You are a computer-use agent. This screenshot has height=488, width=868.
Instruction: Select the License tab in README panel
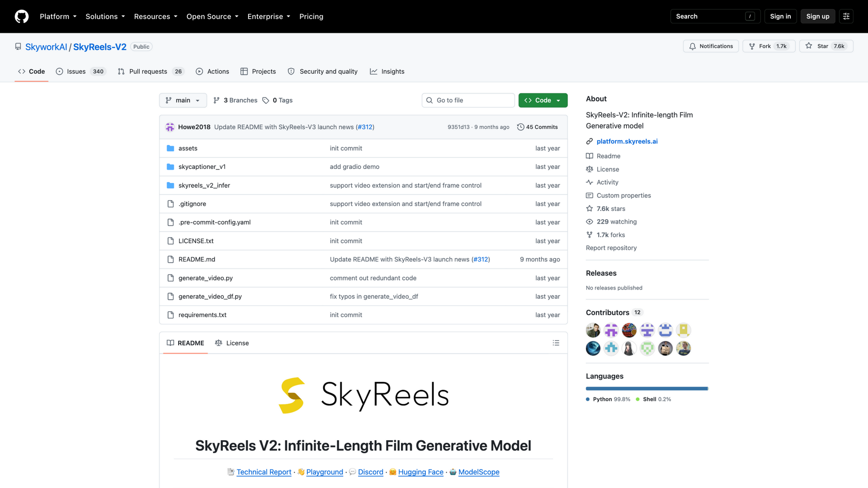point(232,343)
